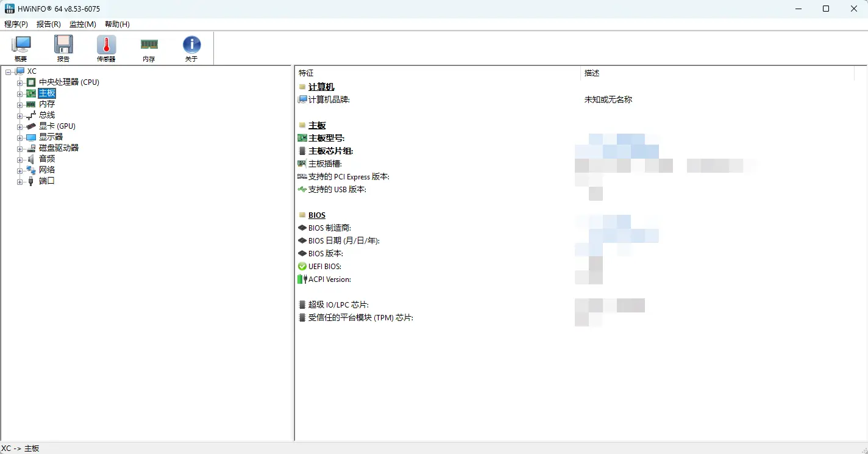This screenshot has width=868, height=454.
Task: Click the CPU chip icon in tree
Action: [31, 82]
